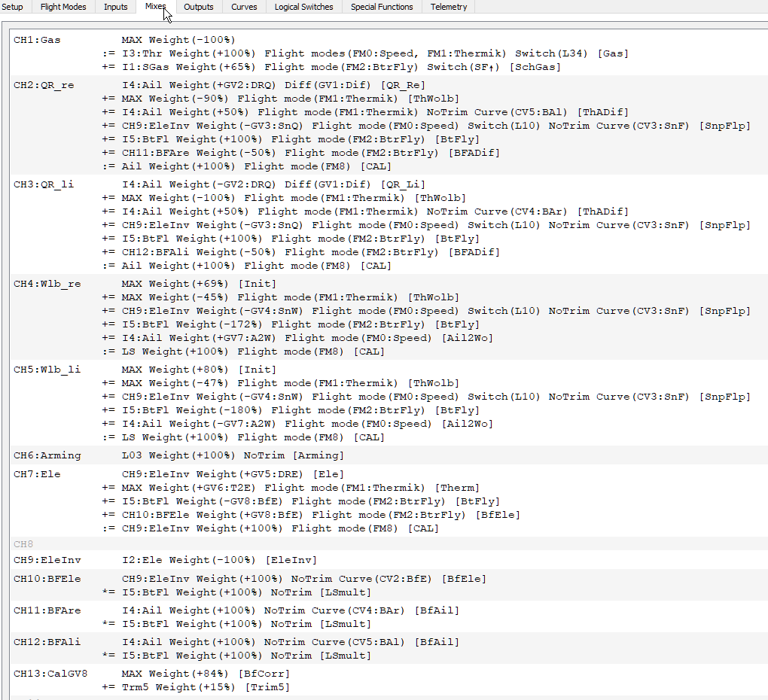Image resolution: width=768 pixels, height=700 pixels.
Task: Select the CH3:QR_li channel label
Action: pos(44,184)
